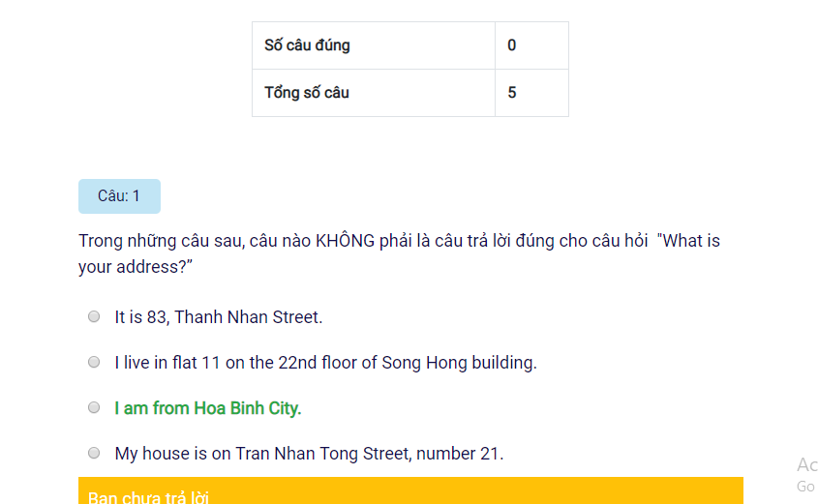Pick the Tran Nhan Tong Street radio button

[x=94, y=453]
